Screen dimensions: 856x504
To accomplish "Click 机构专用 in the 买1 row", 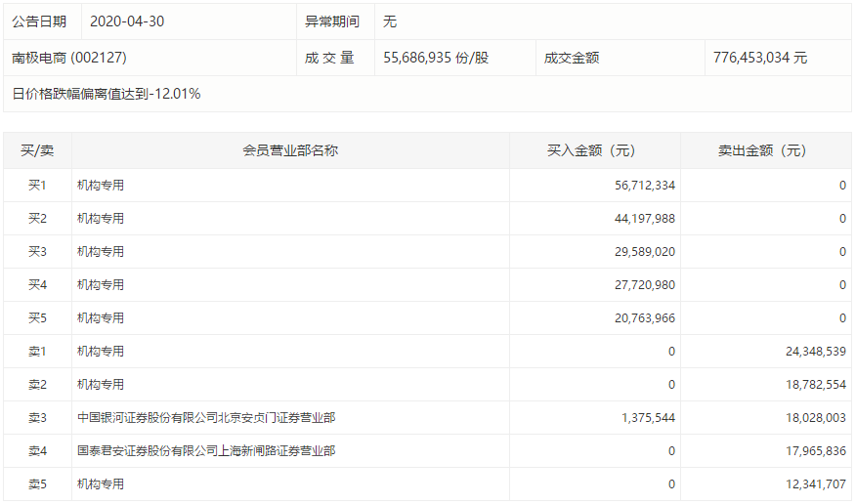I will 101,186.
